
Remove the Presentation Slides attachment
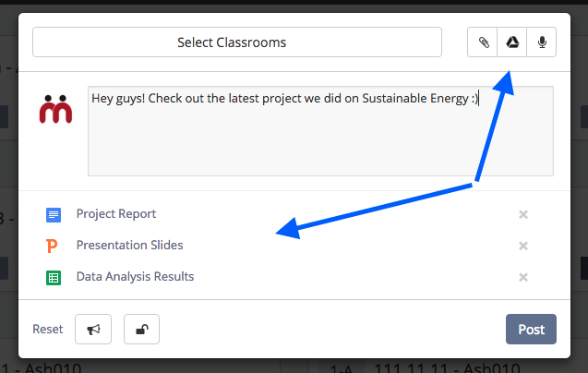coord(523,246)
